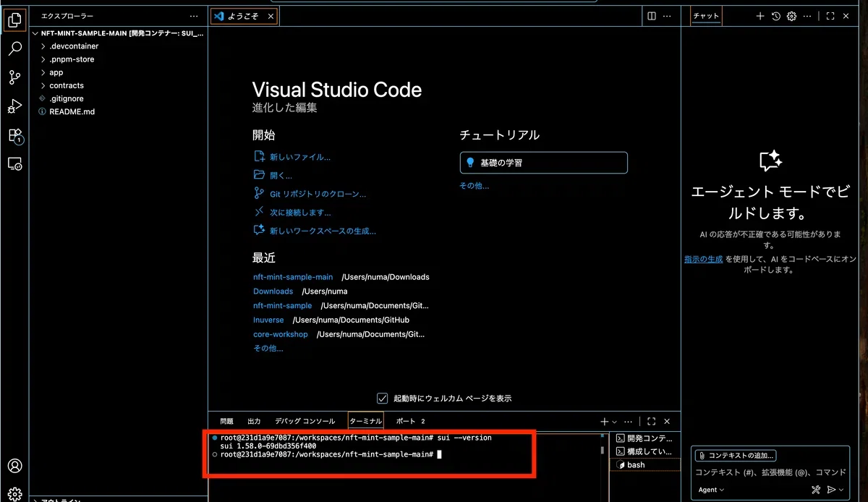Image resolution: width=868 pixels, height=502 pixels.
Task: Expand the .pnpm-store folder
Action: [72, 59]
